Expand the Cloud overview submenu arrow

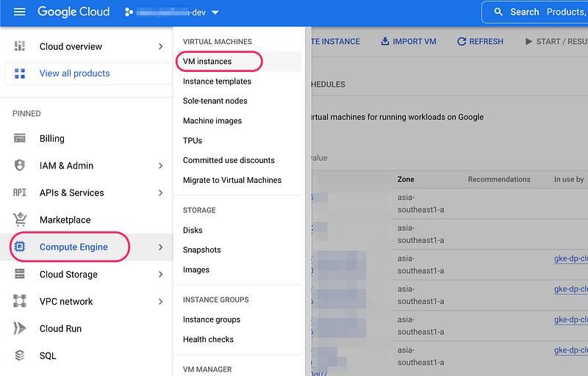pyautogui.click(x=160, y=47)
